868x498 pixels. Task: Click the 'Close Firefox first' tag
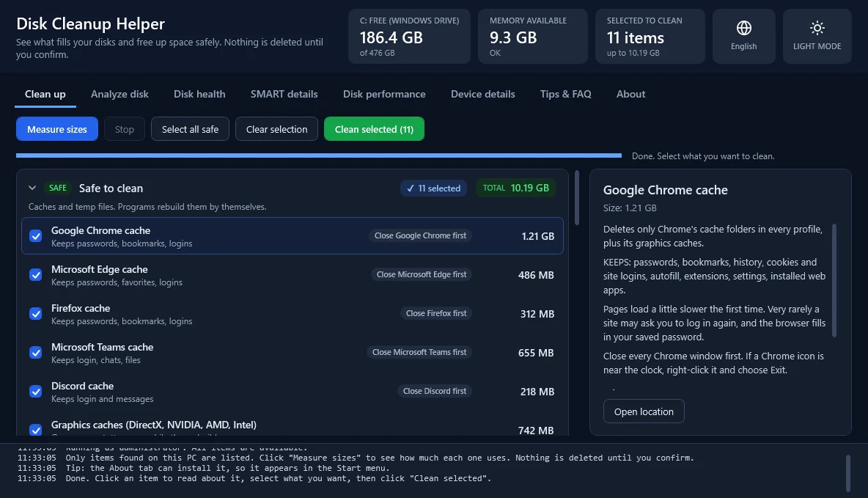436,313
